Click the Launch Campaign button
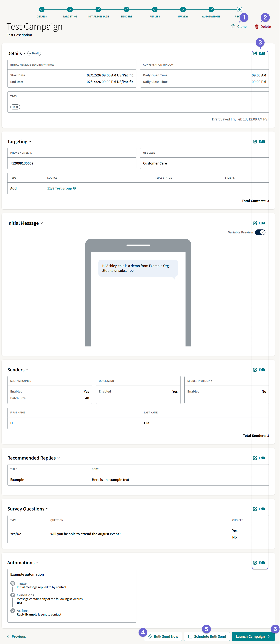This screenshot has width=280, height=644. (x=253, y=636)
